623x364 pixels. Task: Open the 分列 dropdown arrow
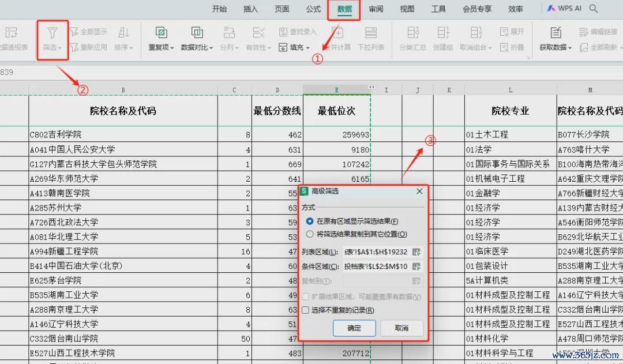pyautogui.click(x=237, y=48)
